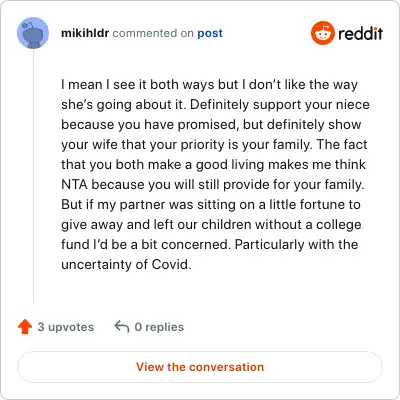Click the vertical thread line below avatar
400x400 pixels.
tap(33, 176)
